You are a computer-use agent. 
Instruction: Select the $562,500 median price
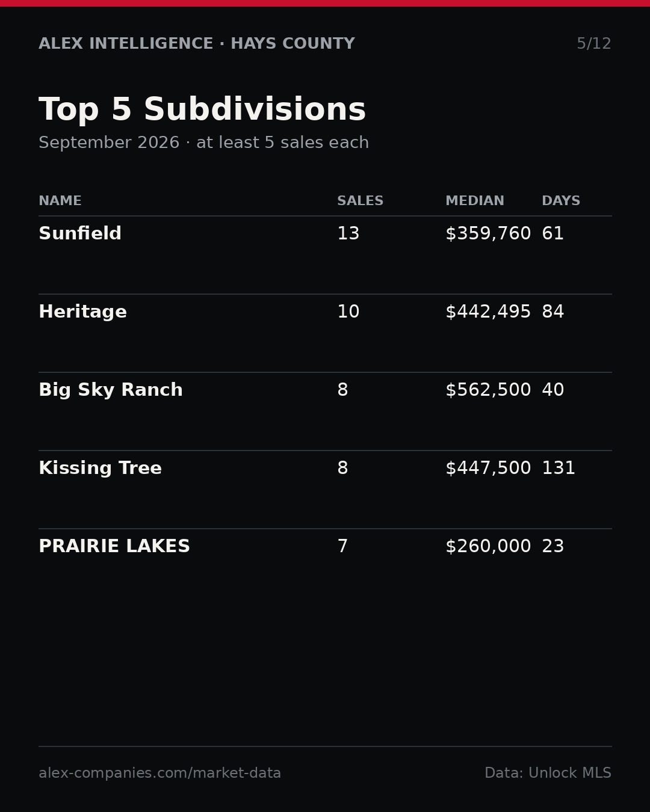click(x=488, y=390)
